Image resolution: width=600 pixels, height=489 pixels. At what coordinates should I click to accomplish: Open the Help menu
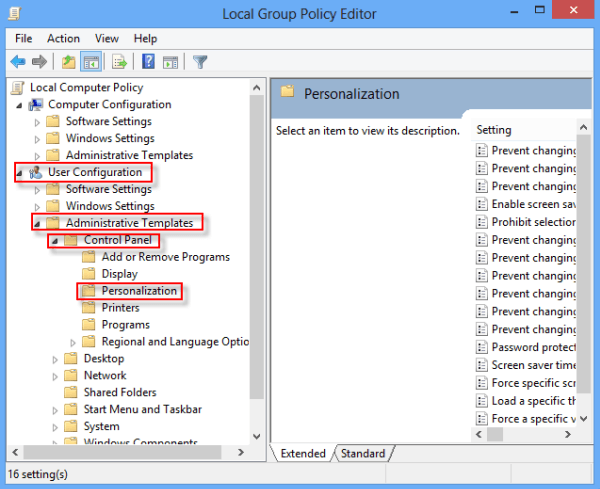click(x=145, y=39)
